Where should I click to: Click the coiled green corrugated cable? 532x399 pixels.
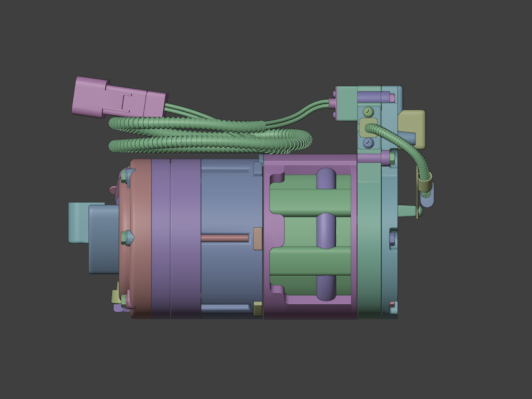pos(210,135)
